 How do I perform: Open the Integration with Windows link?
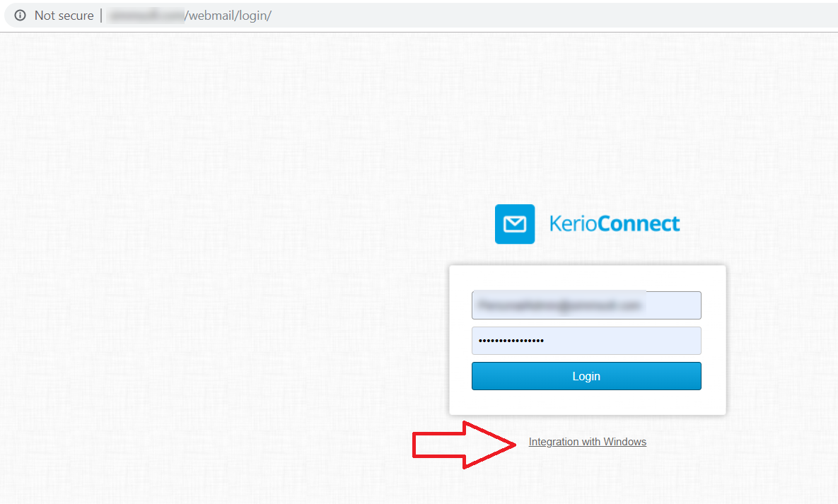[x=588, y=442]
